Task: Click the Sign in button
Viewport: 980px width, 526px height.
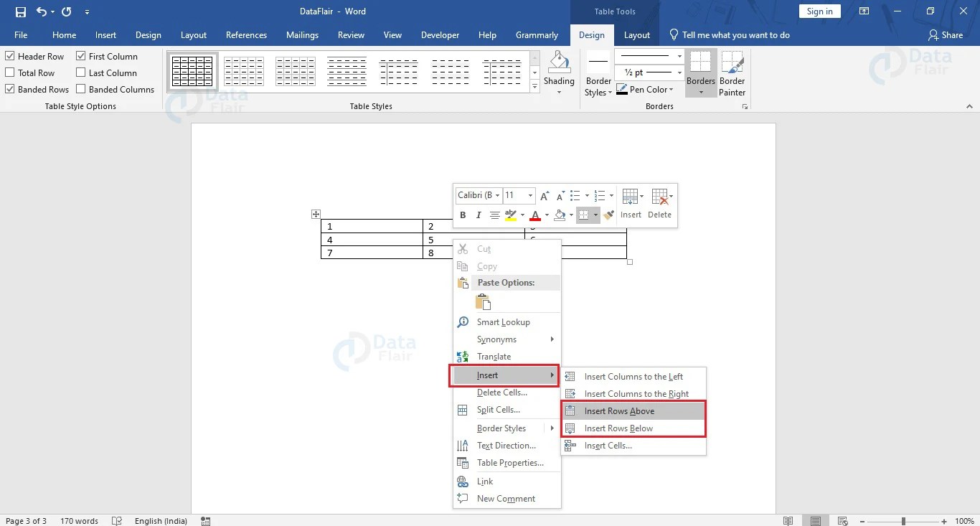Action: coord(819,11)
